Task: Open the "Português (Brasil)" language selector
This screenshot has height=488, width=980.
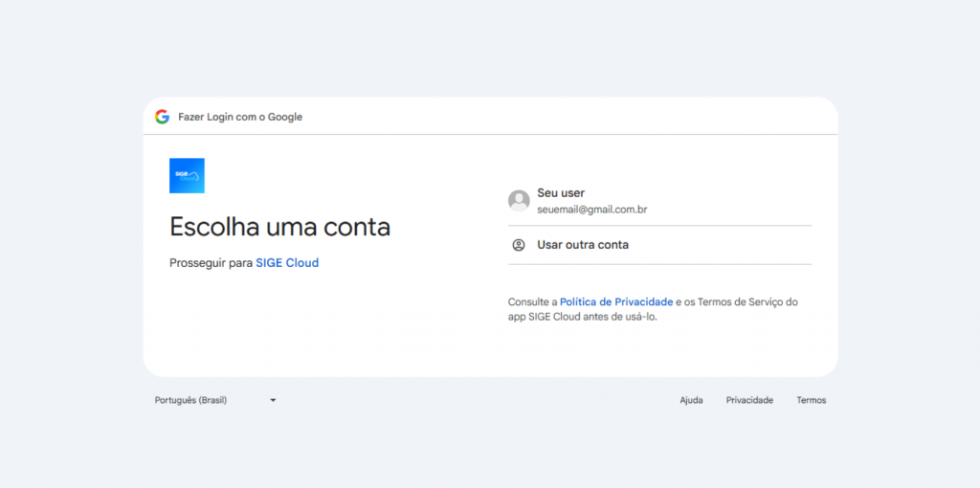Action: pos(191,400)
